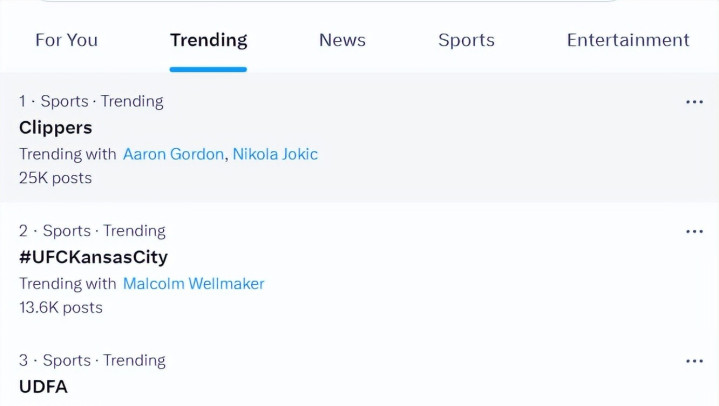The image size is (719, 406).
Task: Switch to the For You tab
Action: (66, 40)
